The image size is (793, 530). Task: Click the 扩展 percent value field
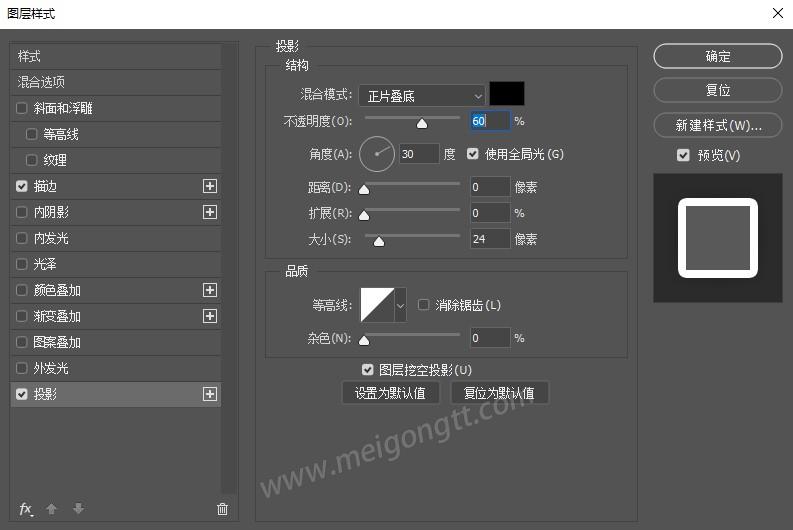pos(490,213)
